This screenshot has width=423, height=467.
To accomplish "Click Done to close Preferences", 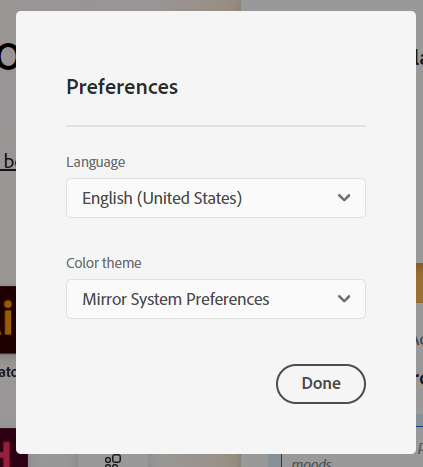I will [321, 384].
